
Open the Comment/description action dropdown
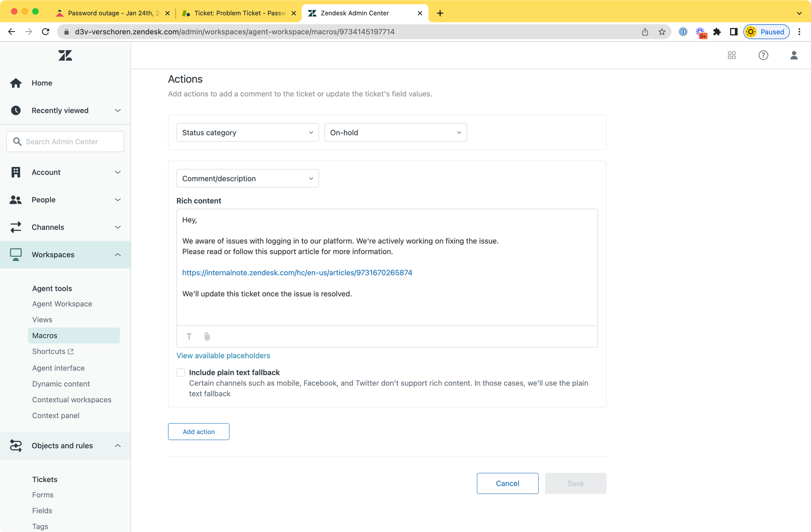[x=247, y=178]
